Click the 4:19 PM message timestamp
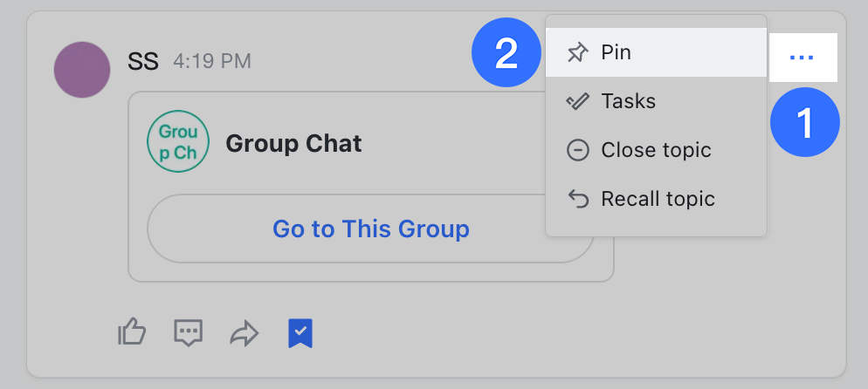Screen dimensions: 868x389 pos(212,61)
